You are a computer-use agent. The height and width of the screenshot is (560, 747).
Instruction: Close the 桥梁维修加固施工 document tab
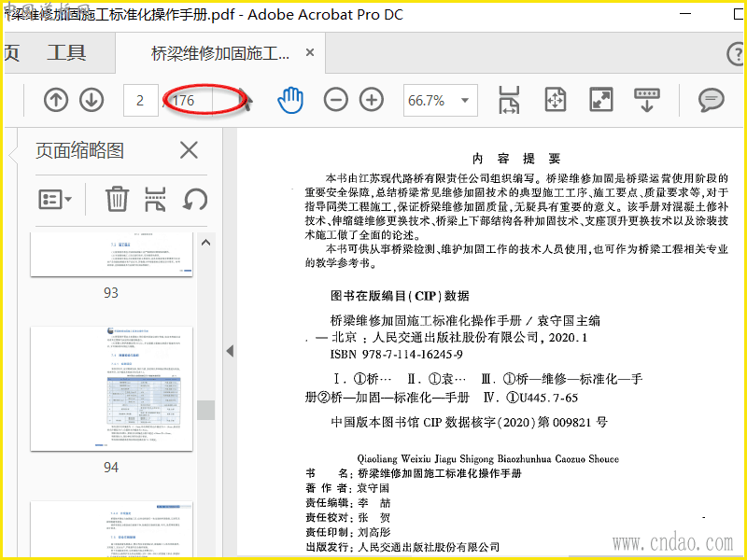[310, 52]
